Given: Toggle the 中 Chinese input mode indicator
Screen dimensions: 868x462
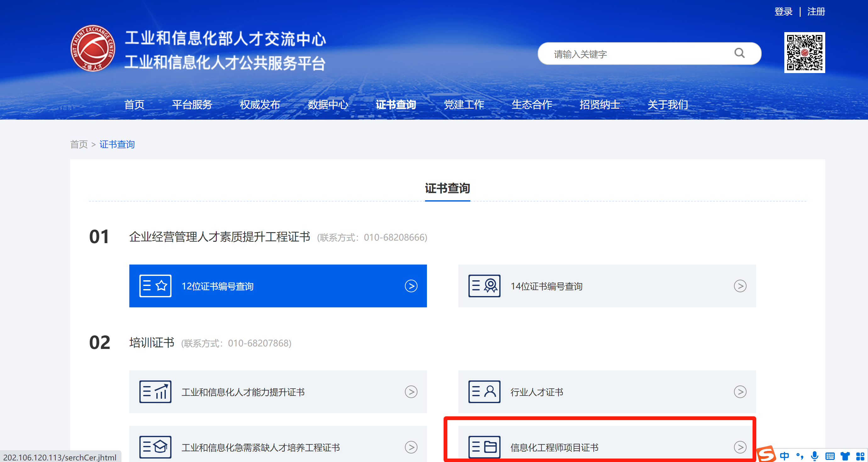Looking at the screenshot, I should tap(784, 456).
